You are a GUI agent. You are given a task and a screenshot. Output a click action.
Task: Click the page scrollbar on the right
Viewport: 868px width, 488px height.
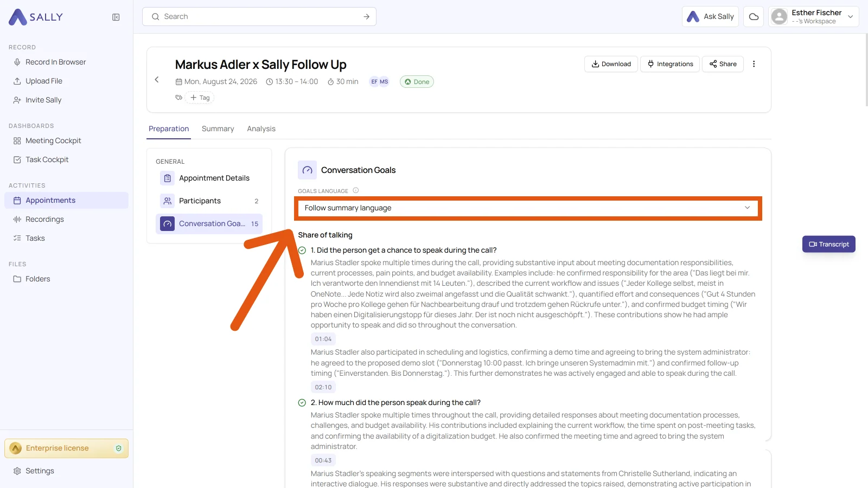tap(866, 70)
